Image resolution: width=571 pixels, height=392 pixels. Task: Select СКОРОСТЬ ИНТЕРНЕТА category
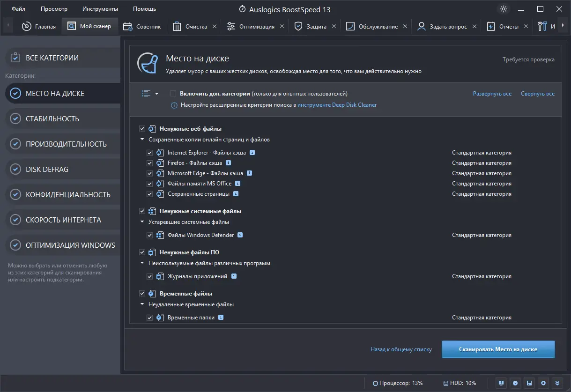pyautogui.click(x=62, y=220)
